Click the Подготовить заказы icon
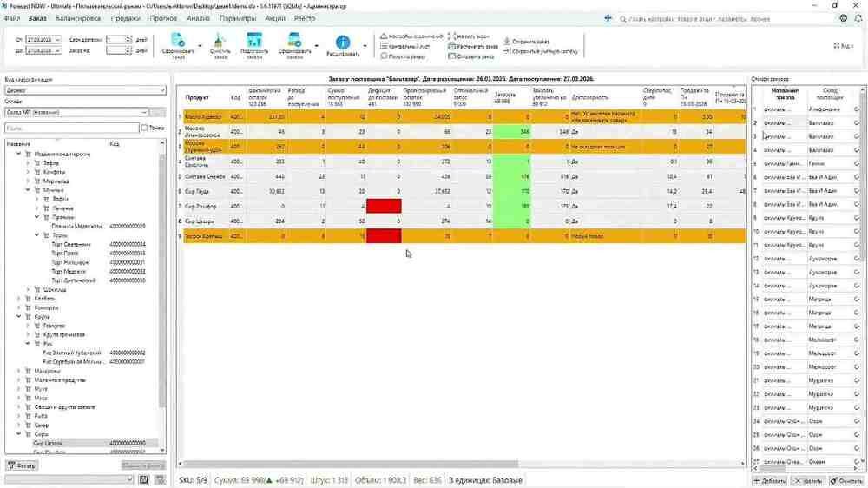868x488 pixels. point(254,40)
